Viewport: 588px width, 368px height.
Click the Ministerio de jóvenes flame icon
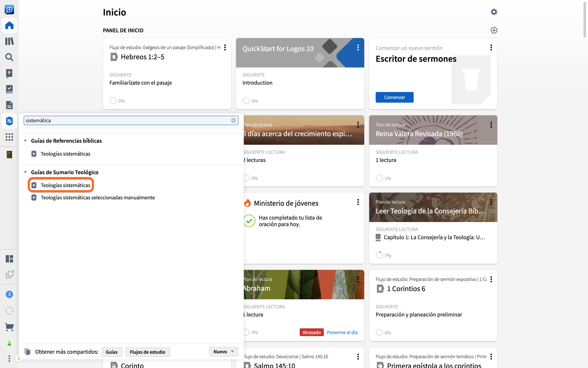pos(247,203)
